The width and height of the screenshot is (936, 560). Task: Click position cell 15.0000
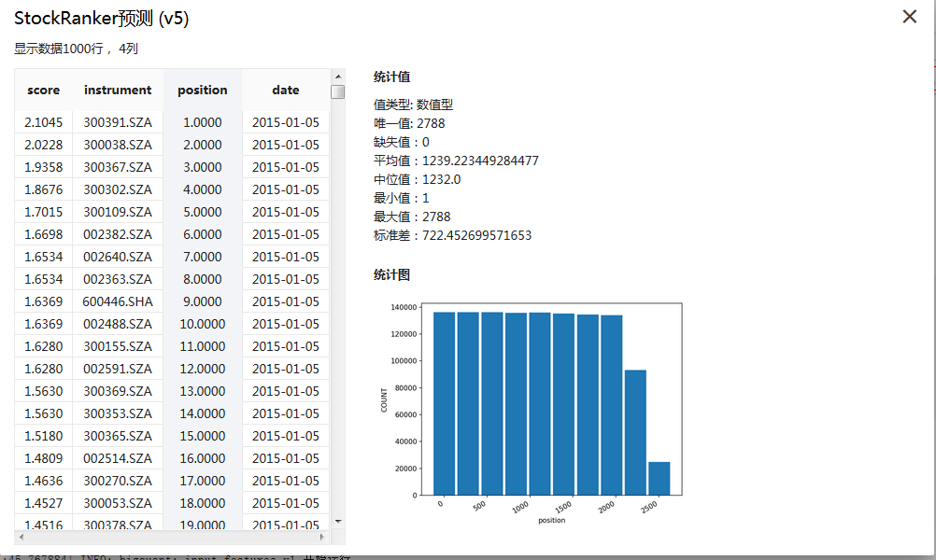(203, 436)
